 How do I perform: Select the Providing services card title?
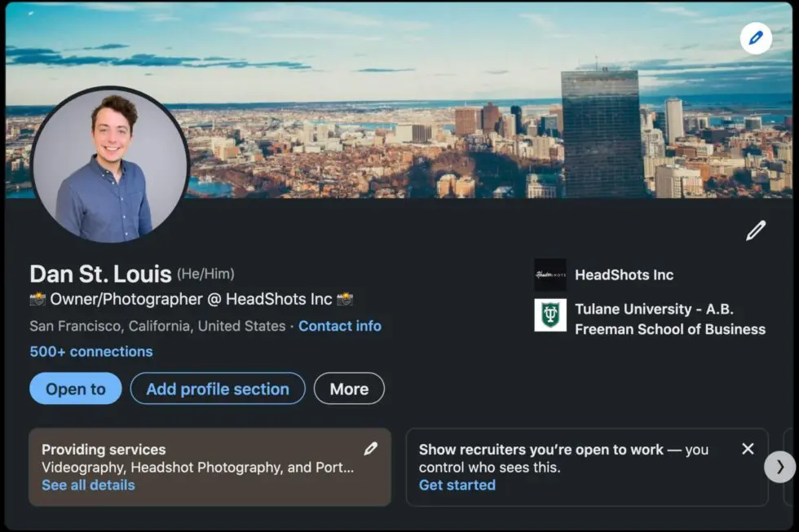pyautogui.click(x=104, y=449)
